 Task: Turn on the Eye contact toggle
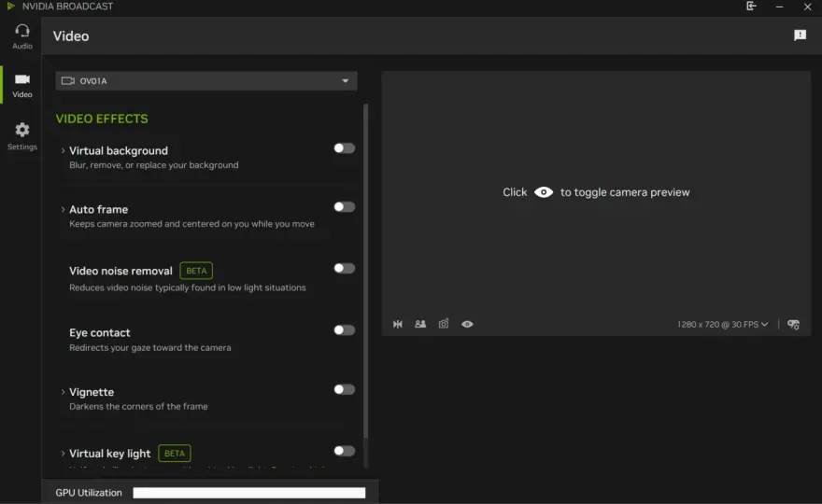345,330
